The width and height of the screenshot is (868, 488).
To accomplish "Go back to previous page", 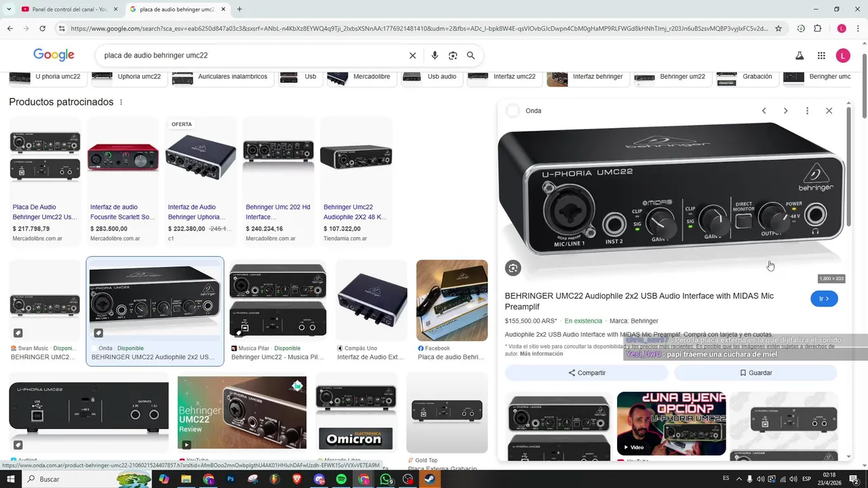I will [9, 28].
